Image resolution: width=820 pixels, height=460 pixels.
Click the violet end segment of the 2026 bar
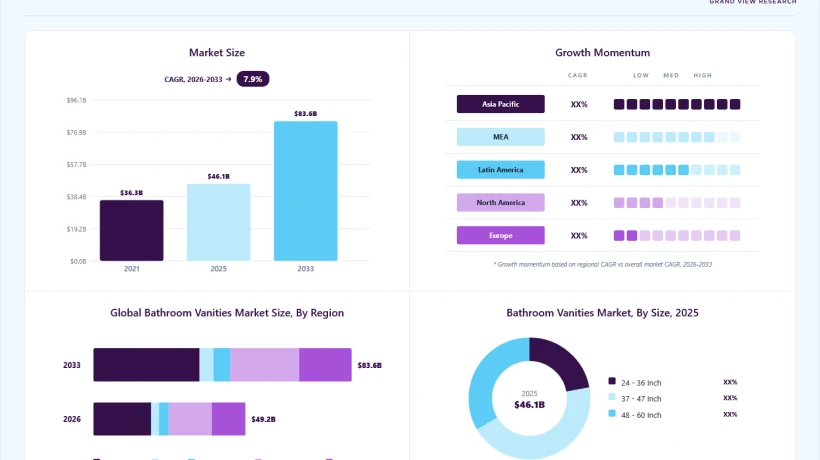coord(229,419)
